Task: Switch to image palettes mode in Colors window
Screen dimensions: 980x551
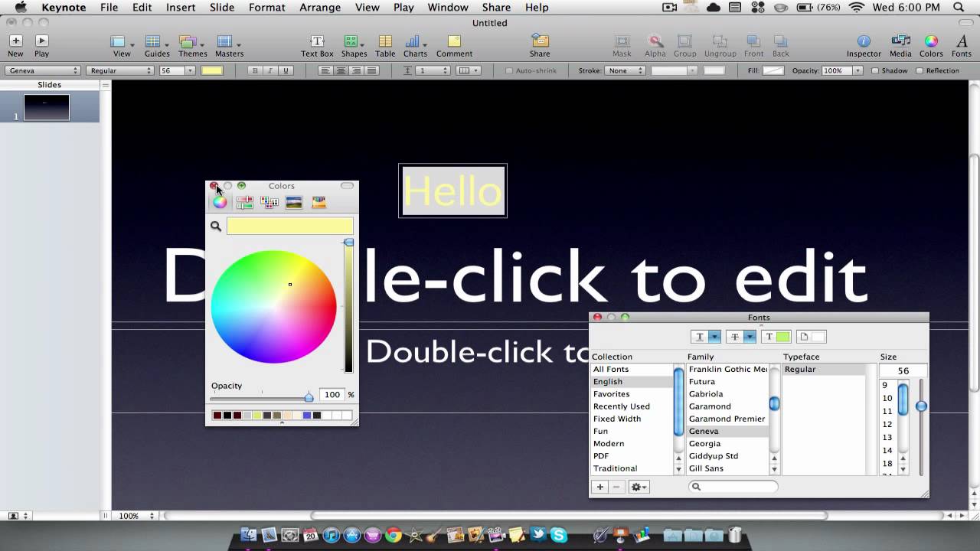Action: click(x=293, y=202)
